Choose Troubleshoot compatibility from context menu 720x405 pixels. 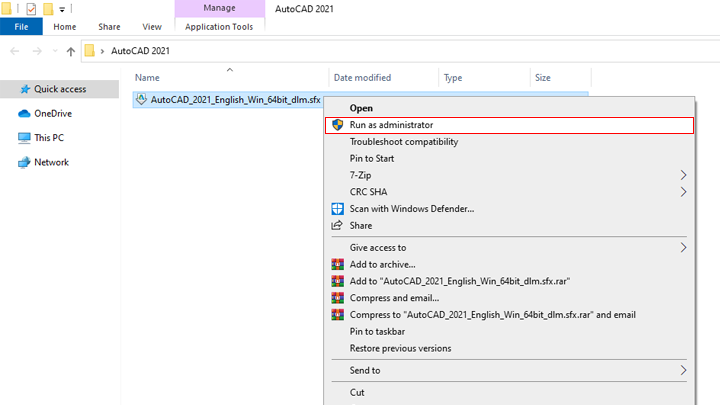[x=403, y=142]
